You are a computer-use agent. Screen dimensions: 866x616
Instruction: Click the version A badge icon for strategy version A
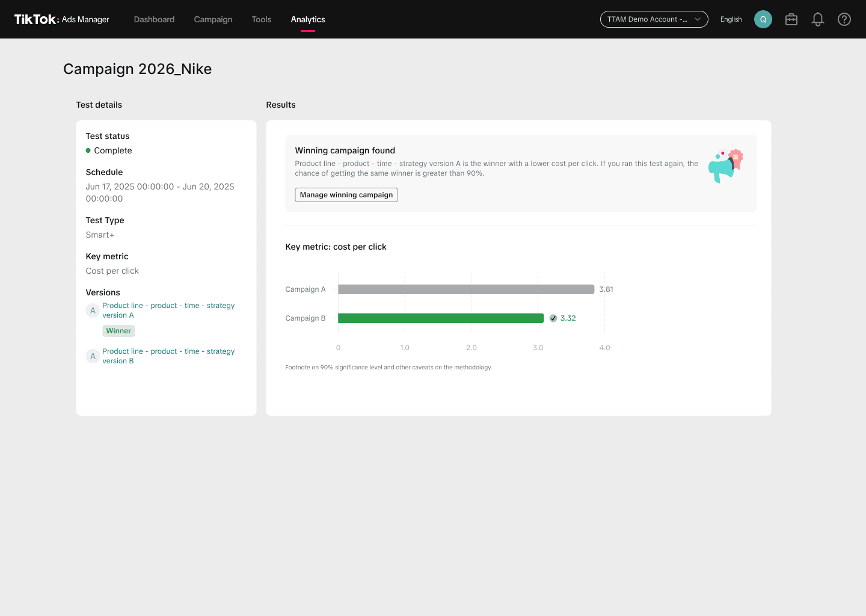click(93, 310)
